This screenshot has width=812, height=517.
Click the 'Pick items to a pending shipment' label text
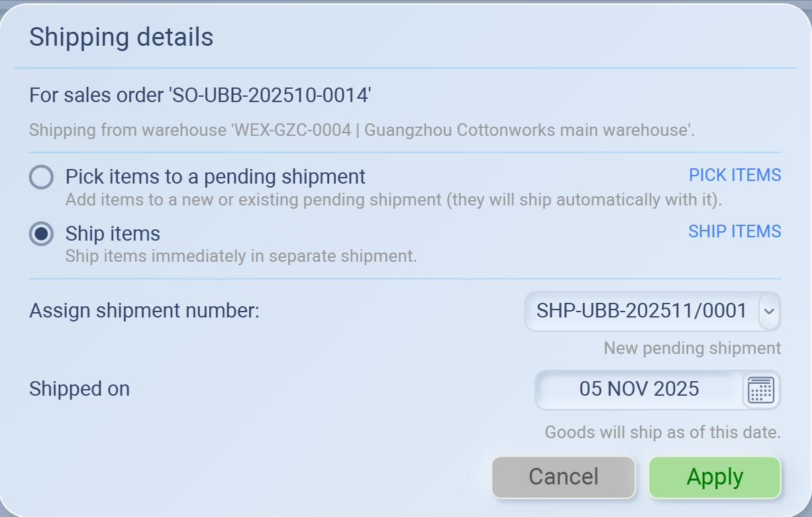pos(215,177)
